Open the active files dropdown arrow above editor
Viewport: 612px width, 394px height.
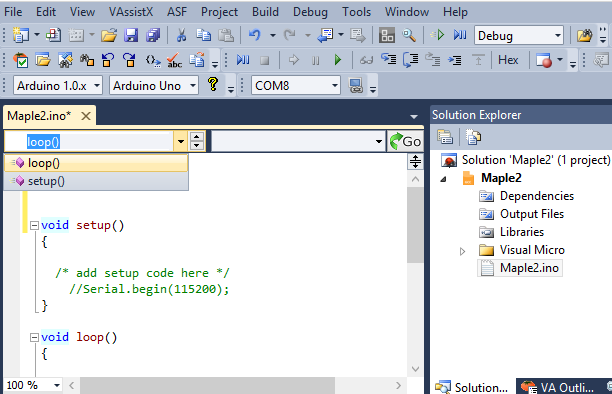tap(414, 116)
